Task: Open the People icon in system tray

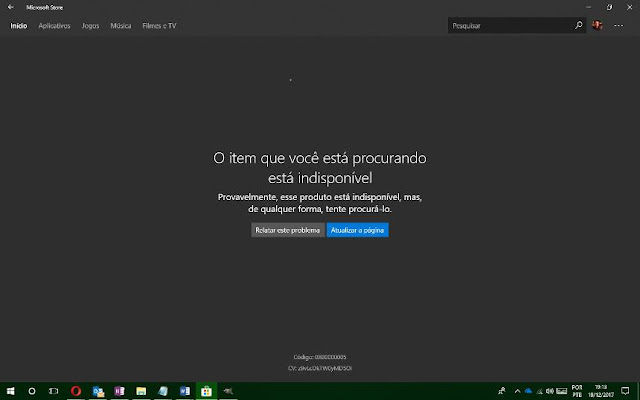Action: click(x=502, y=391)
